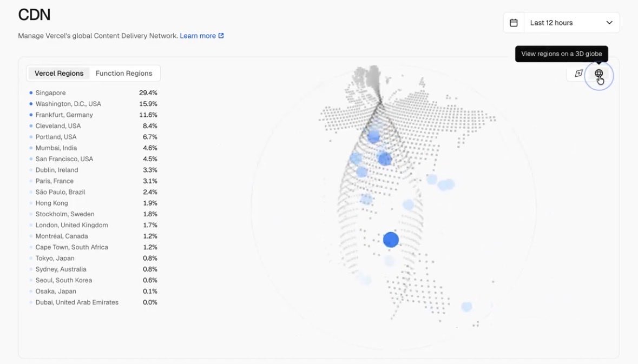The image size is (638, 364).
Task: Click the blue dot next to Singapore
Action: coord(31,92)
